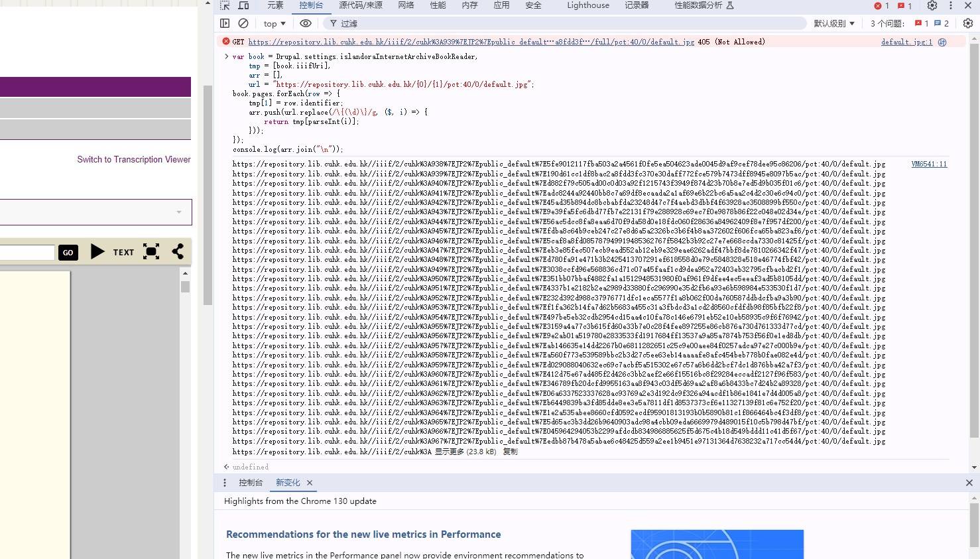Open the 性能 tab
The width and height of the screenshot is (980, 559).
[x=438, y=5]
